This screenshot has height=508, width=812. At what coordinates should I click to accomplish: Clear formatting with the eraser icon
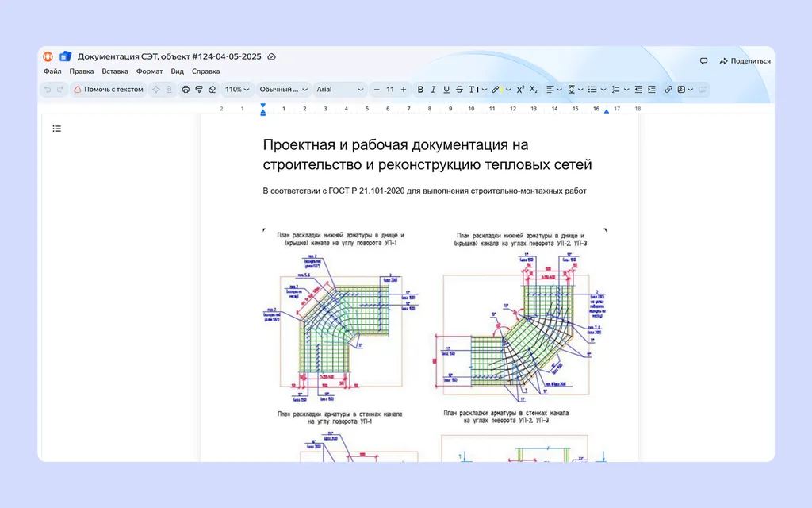point(212,89)
